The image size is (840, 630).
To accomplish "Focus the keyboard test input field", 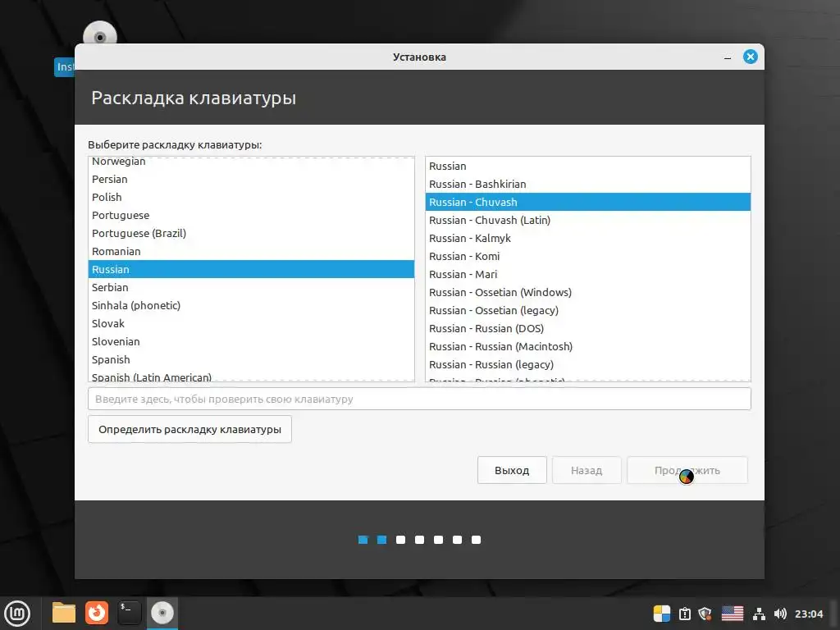I will click(x=419, y=399).
